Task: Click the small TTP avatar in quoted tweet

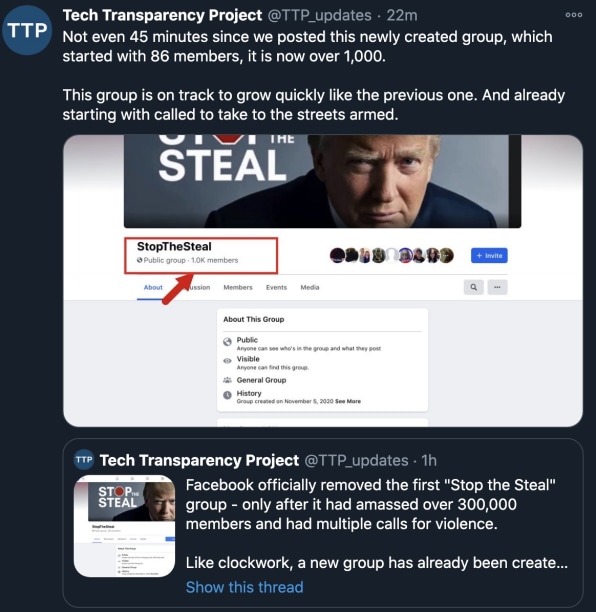Action: (x=84, y=459)
